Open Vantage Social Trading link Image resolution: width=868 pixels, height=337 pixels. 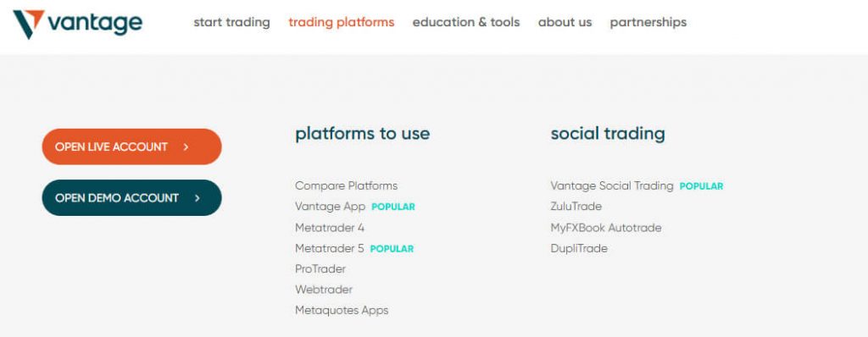(612, 186)
